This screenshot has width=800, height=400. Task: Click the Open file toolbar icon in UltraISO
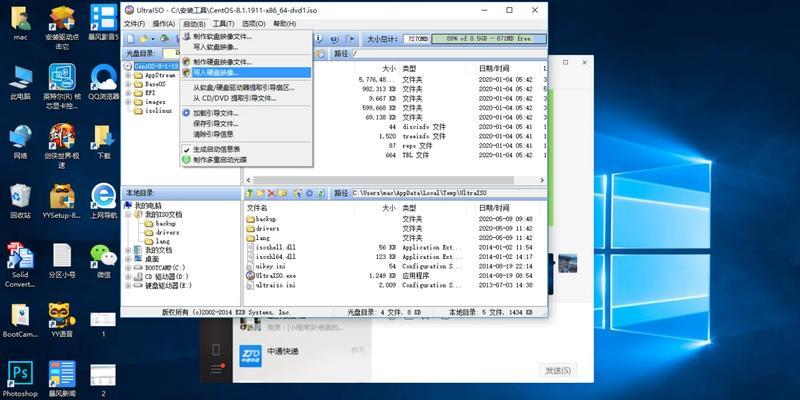click(x=143, y=39)
